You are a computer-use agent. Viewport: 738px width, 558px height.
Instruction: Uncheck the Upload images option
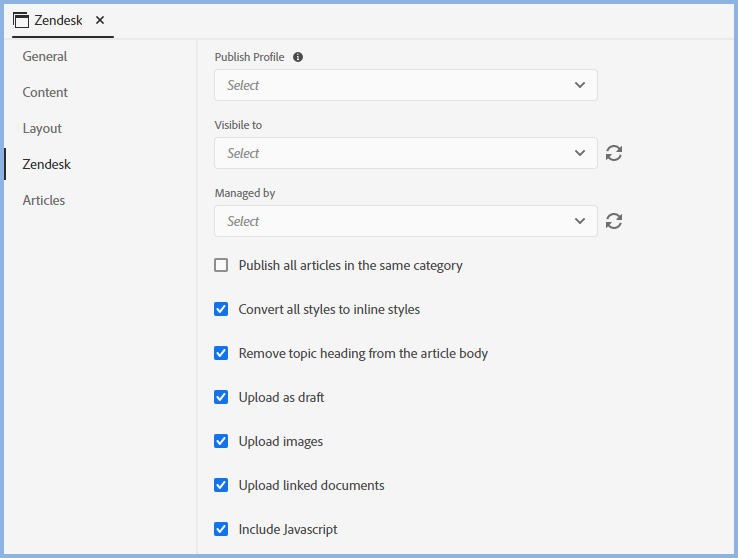pyautogui.click(x=222, y=442)
